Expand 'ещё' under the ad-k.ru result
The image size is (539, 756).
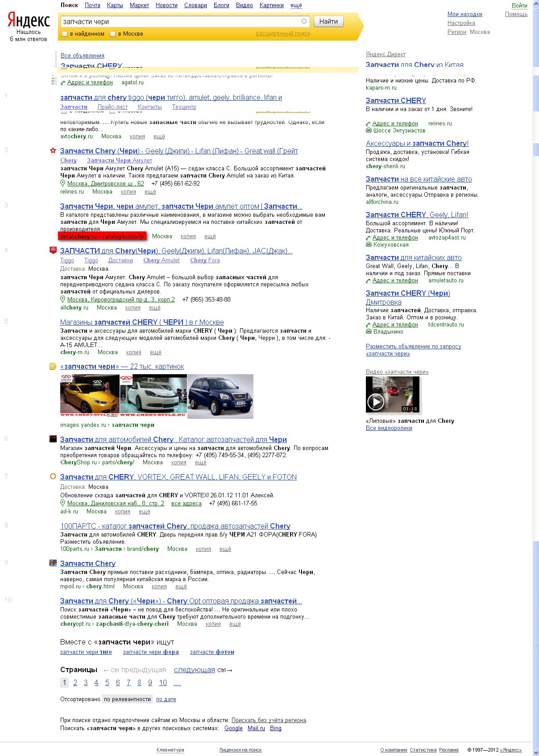pyautogui.click(x=145, y=512)
